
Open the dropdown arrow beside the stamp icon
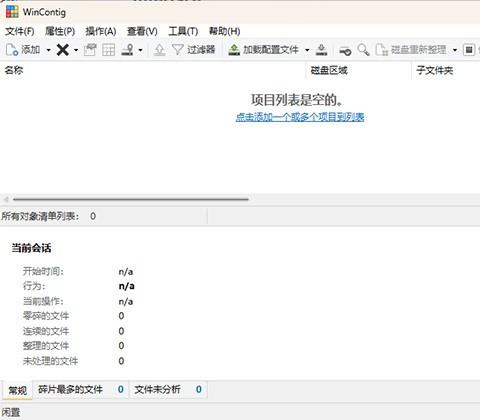(140, 50)
